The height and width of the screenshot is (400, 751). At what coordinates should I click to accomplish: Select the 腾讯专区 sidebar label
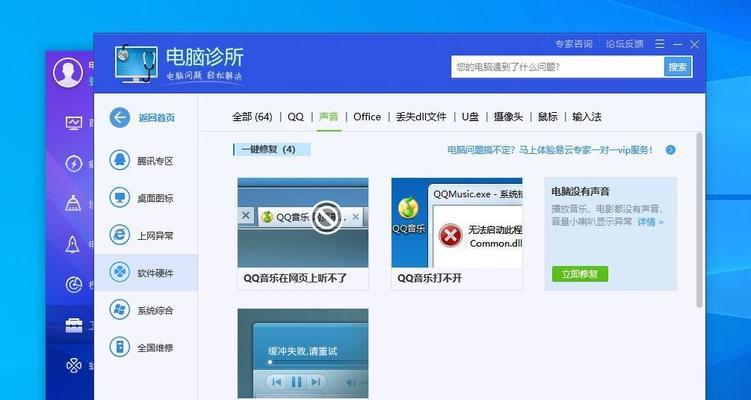155,161
